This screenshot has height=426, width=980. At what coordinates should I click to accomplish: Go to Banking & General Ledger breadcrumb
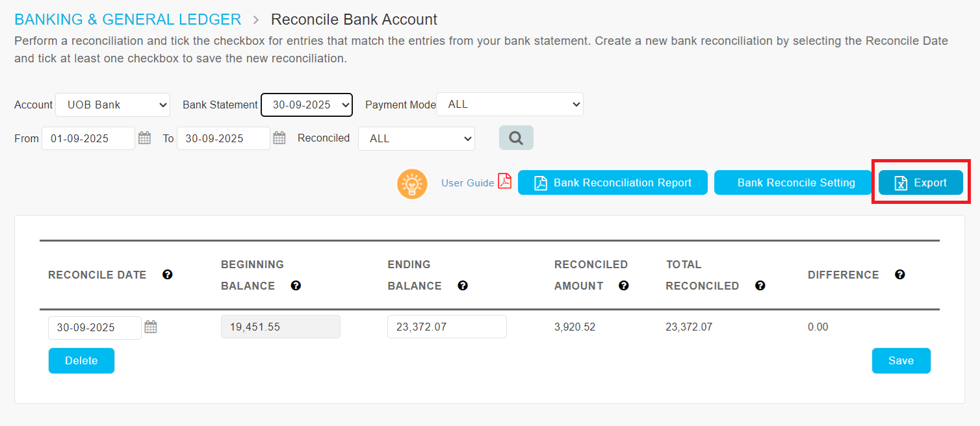(x=127, y=19)
